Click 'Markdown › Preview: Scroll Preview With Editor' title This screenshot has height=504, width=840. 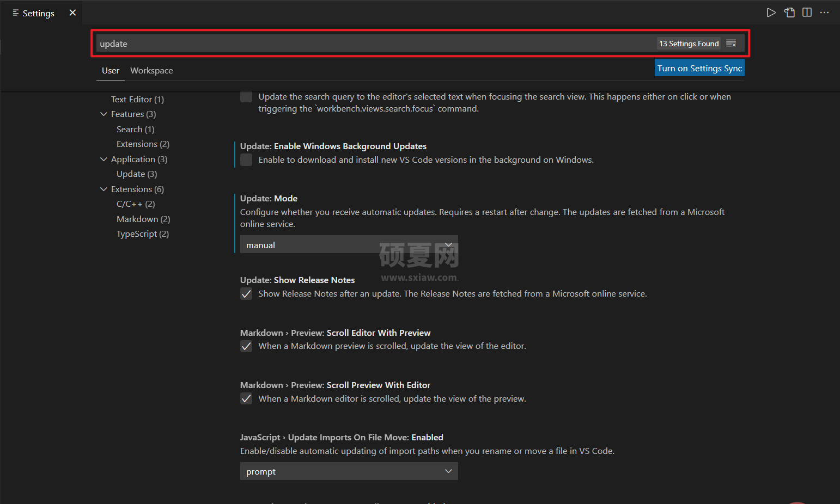(x=335, y=385)
